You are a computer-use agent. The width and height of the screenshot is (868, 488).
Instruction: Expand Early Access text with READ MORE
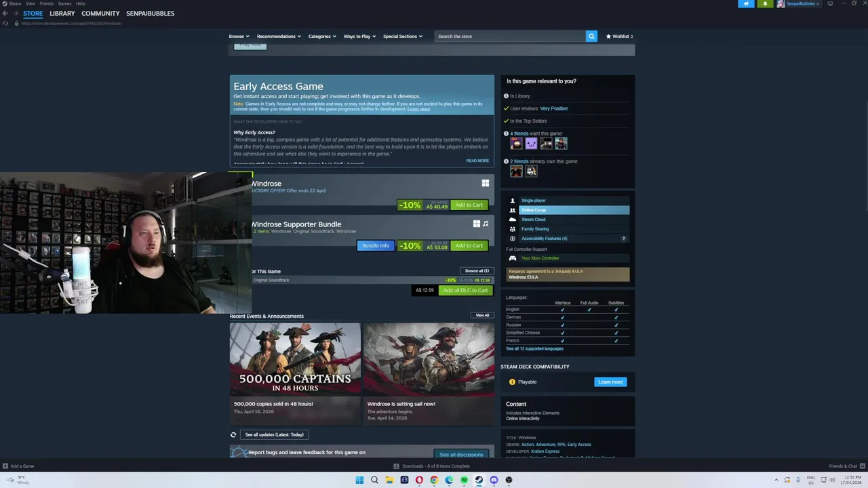477,161
